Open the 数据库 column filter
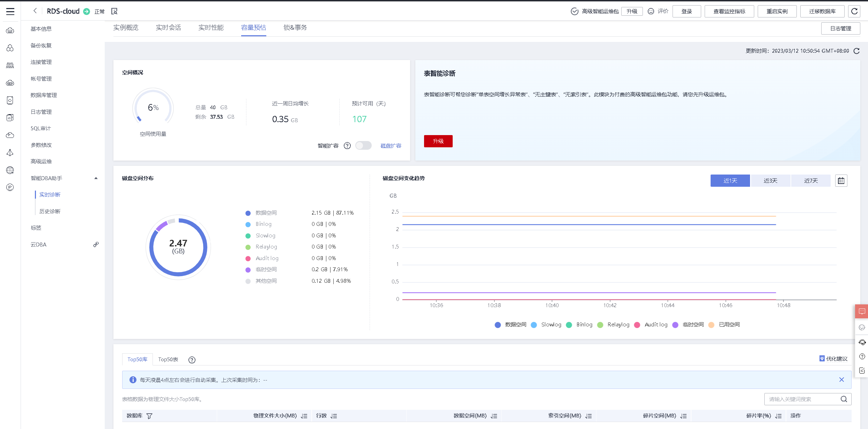 (149, 416)
